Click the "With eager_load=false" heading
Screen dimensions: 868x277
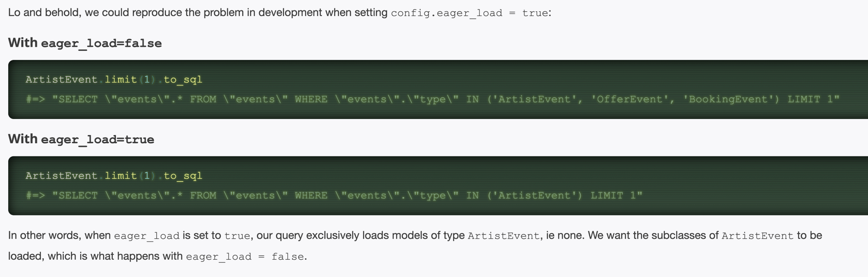coord(85,43)
